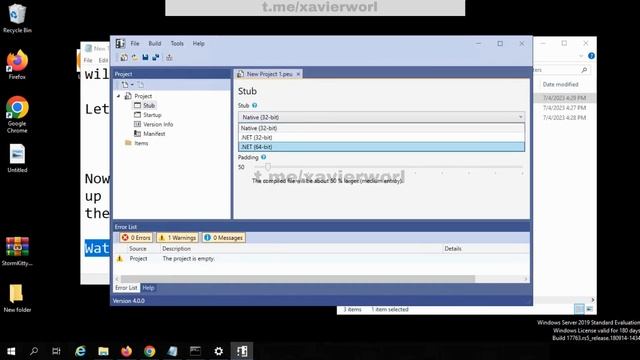The image size is (640, 360).
Task: Open the Tools menu
Action: [x=177, y=43]
